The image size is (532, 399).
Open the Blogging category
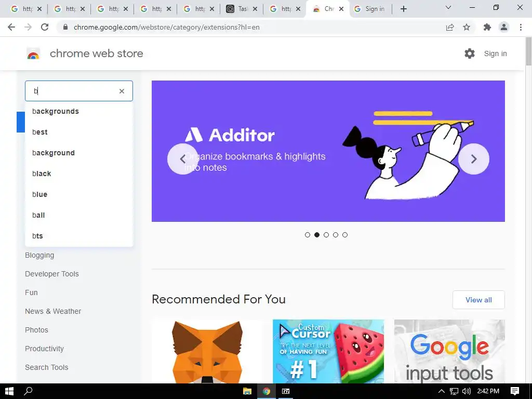click(39, 255)
